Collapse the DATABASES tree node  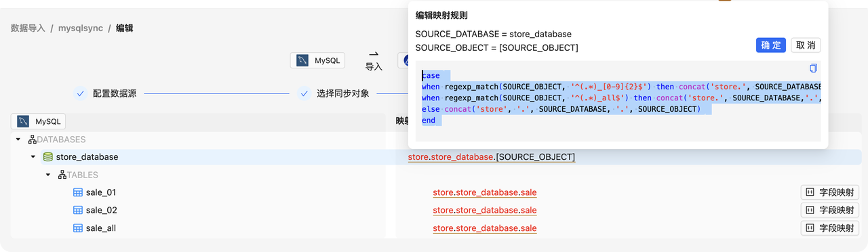[18, 140]
